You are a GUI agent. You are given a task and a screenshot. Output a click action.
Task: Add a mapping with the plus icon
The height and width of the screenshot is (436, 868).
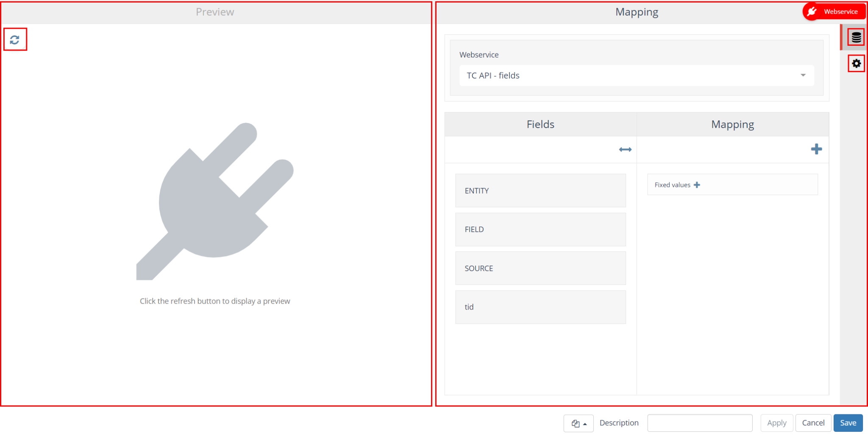816,149
